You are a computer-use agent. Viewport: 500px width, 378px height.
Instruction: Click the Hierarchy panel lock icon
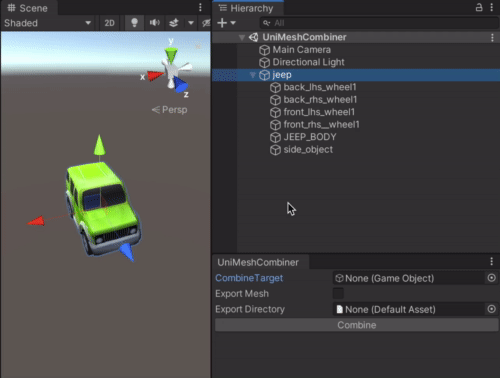[479, 7]
